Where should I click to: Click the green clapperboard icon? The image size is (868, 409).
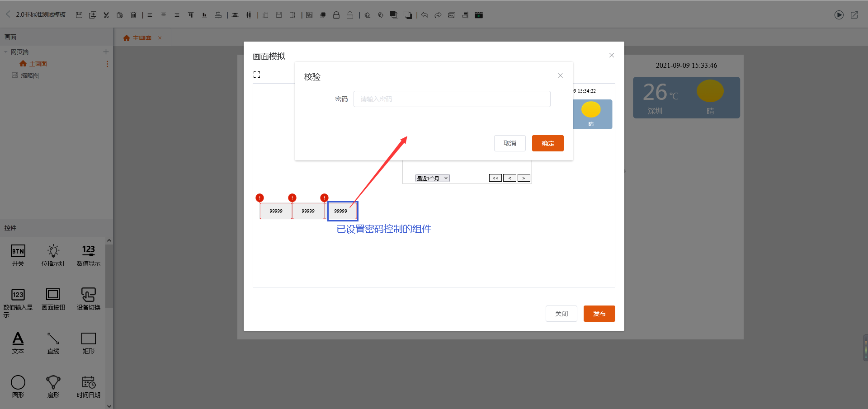coord(479,15)
